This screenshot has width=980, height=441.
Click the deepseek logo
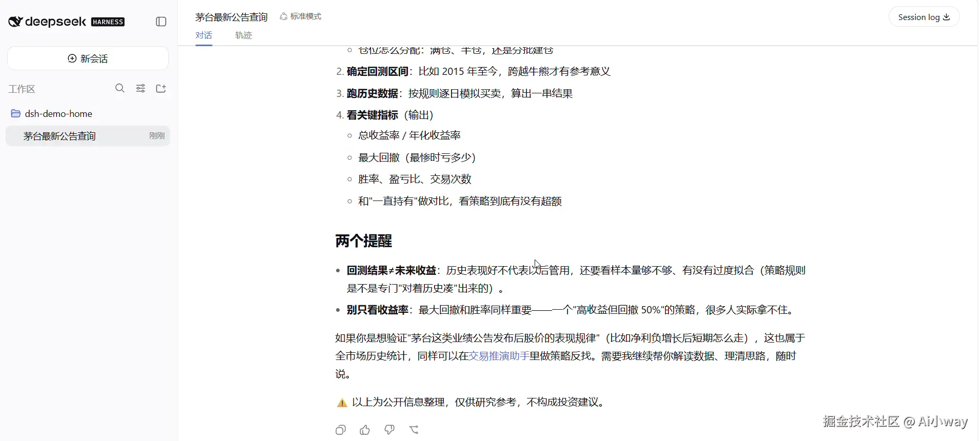tap(47, 22)
